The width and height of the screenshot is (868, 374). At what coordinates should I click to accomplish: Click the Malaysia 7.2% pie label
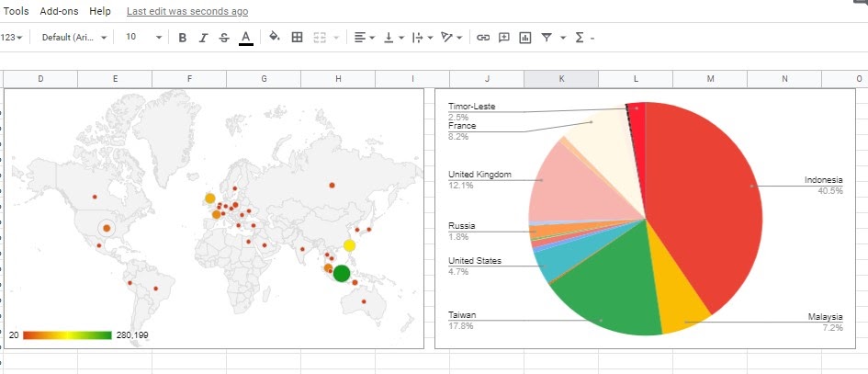[826, 322]
